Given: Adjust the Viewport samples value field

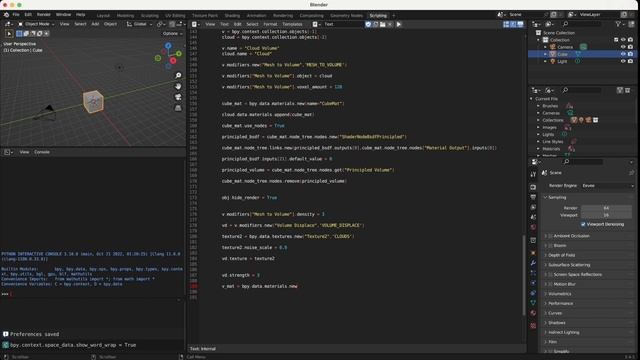Looking at the screenshot, I should coord(607,215).
